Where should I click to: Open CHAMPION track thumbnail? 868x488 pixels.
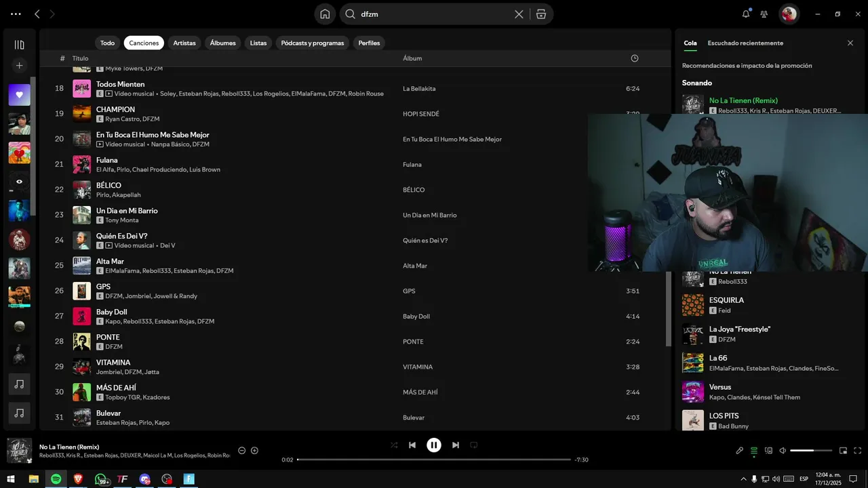point(81,114)
